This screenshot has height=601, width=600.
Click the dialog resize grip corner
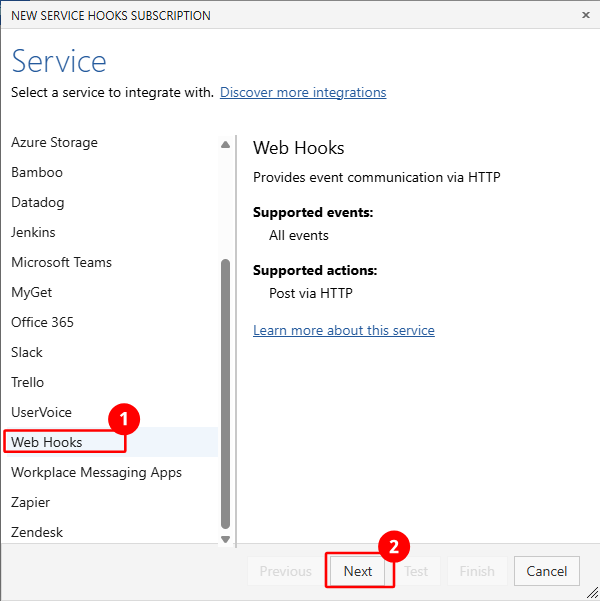592,593
